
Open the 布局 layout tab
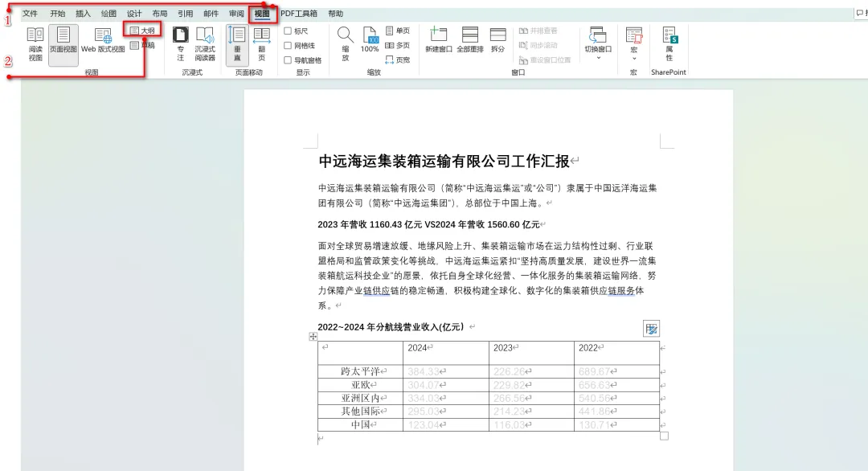(x=159, y=14)
